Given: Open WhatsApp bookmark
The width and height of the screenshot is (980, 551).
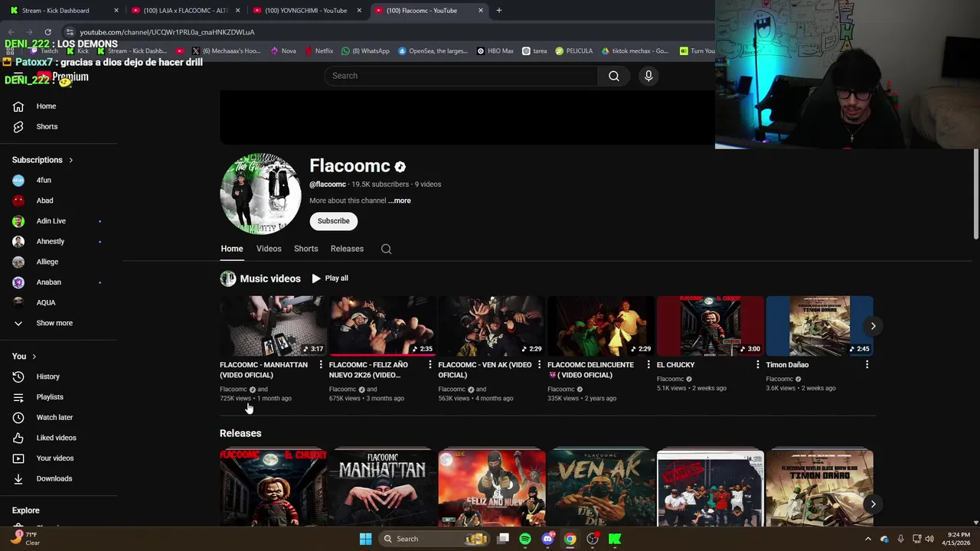Looking at the screenshot, I should (366, 51).
